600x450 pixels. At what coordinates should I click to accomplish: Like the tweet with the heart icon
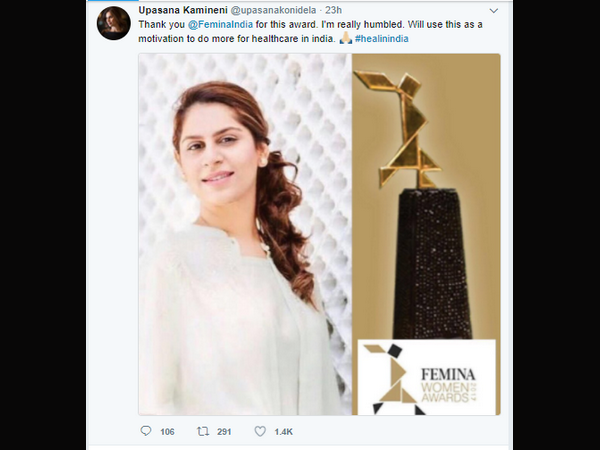pyautogui.click(x=260, y=431)
